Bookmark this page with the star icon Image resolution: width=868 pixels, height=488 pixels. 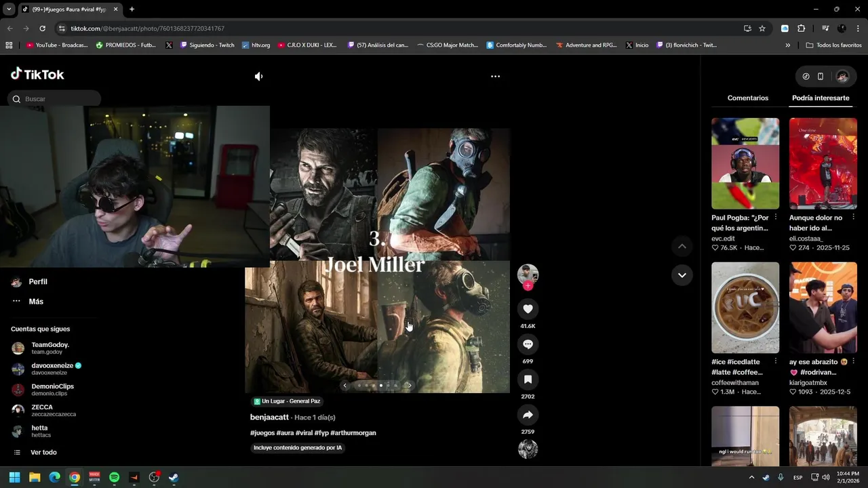click(762, 28)
